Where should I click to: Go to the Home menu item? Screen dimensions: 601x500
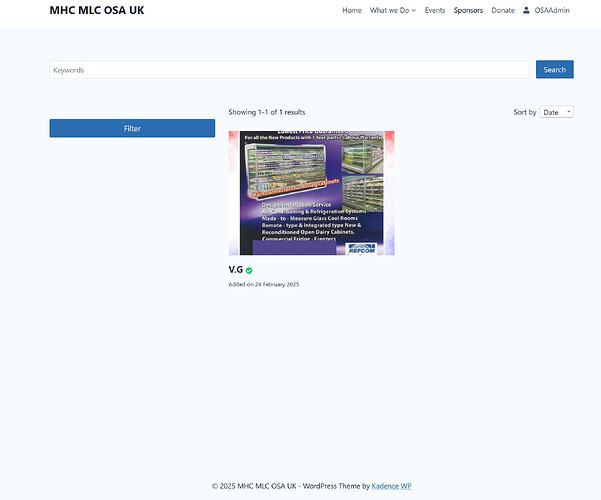351,10
